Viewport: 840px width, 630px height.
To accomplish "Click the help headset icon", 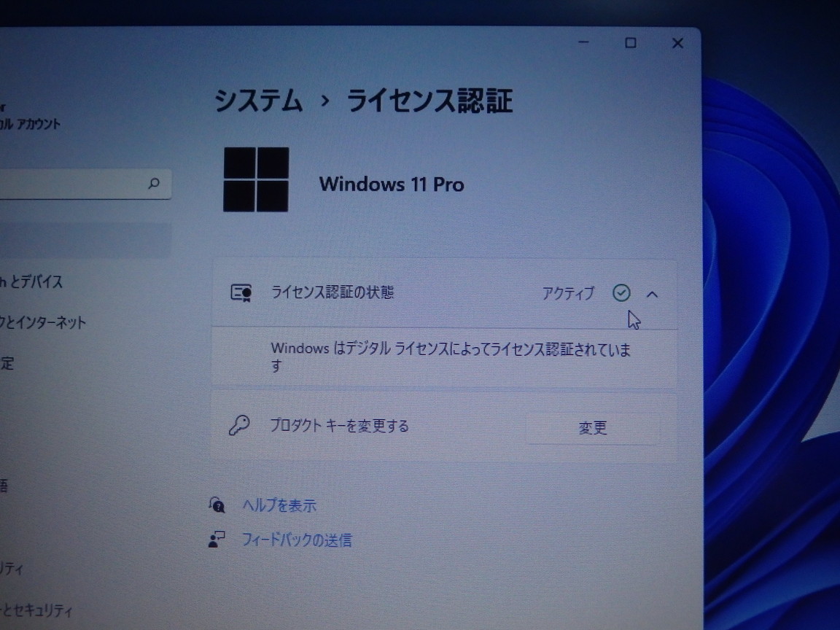I will point(217,505).
